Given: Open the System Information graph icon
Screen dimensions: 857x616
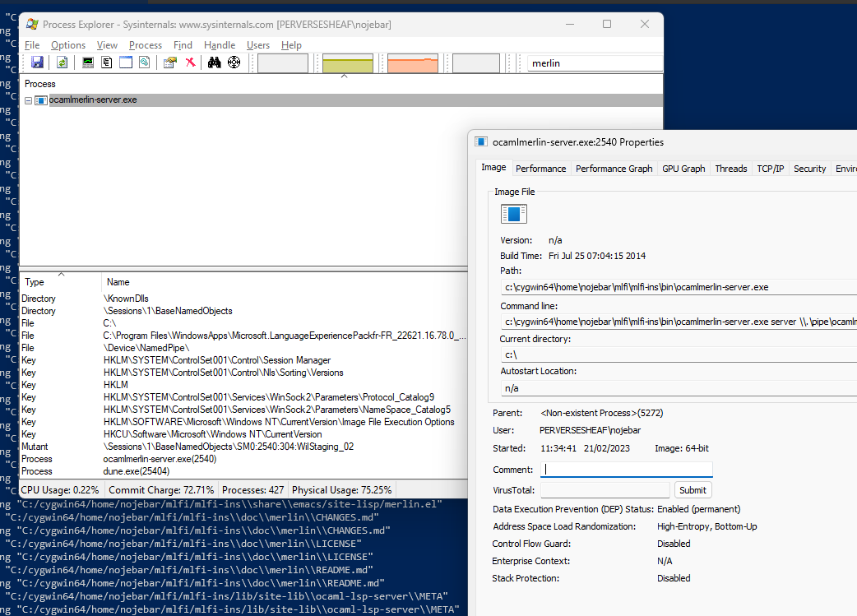Looking at the screenshot, I should point(87,63).
